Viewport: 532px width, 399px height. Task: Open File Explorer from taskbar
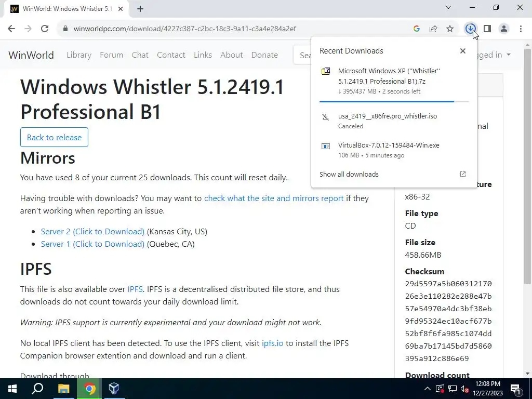click(x=63, y=389)
